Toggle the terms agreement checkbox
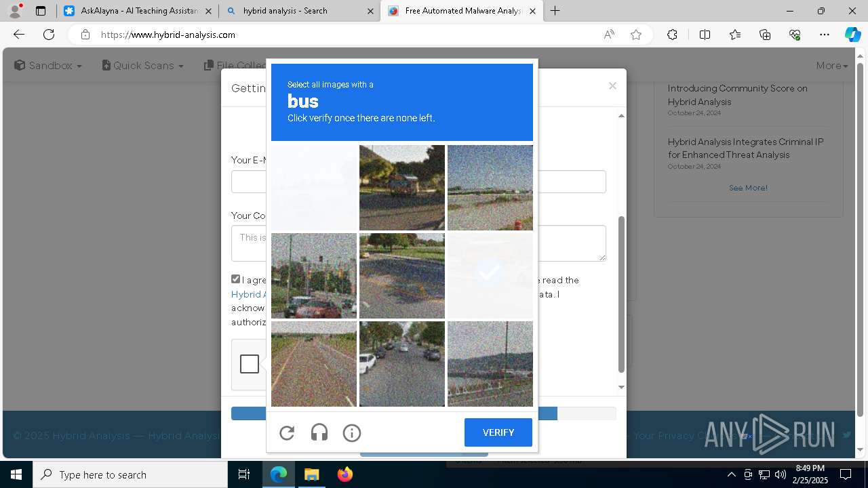The image size is (868, 488). (x=236, y=279)
